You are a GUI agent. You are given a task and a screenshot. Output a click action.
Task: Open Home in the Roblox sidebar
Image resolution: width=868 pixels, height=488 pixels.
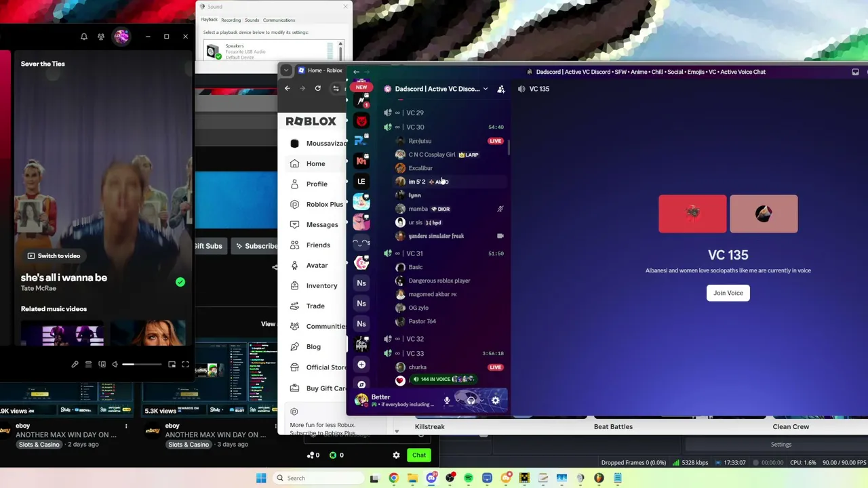315,163
